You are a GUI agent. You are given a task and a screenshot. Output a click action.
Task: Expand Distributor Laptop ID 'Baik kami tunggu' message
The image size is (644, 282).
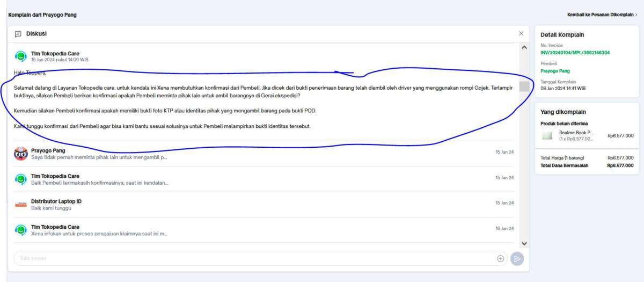264,205
